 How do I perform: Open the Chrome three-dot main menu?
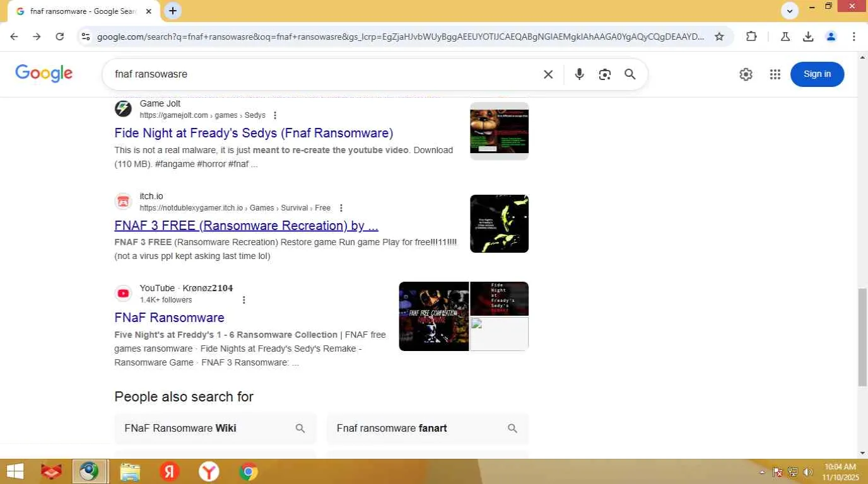(x=853, y=37)
